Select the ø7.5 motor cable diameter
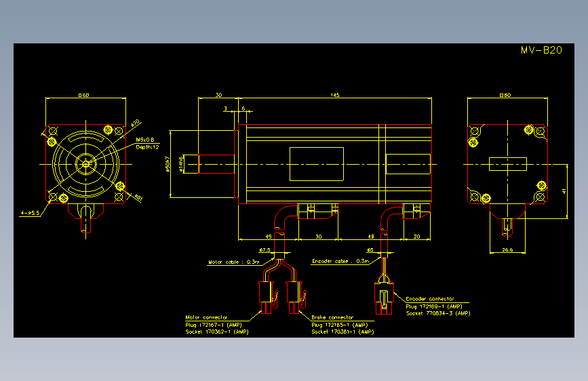The width and height of the screenshot is (588, 381). 264,249
